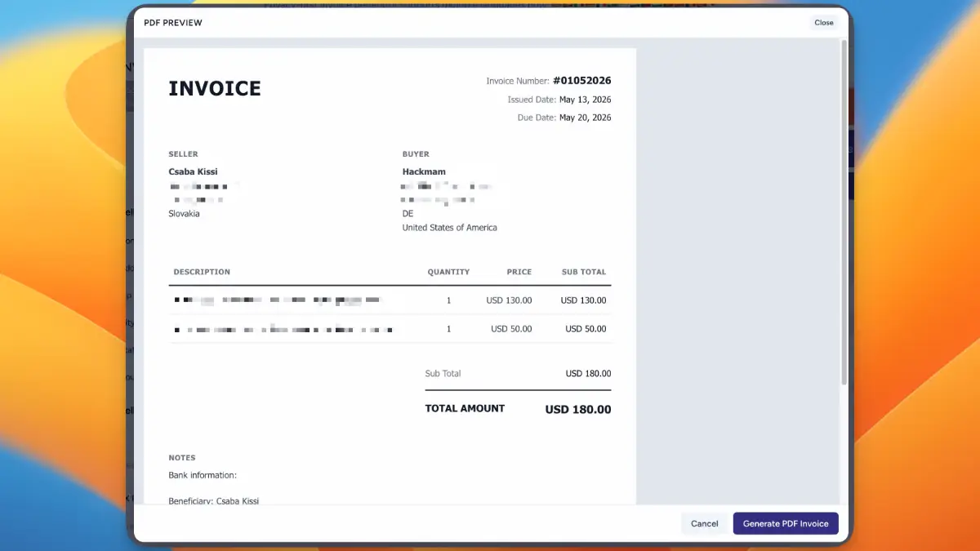980x551 pixels.
Task: Click the Cancel button
Action: tap(704, 523)
